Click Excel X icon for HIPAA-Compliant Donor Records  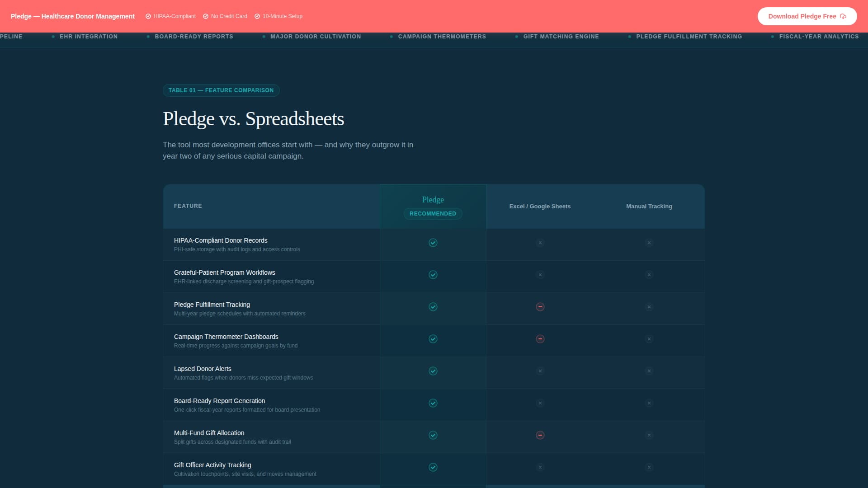click(x=540, y=243)
